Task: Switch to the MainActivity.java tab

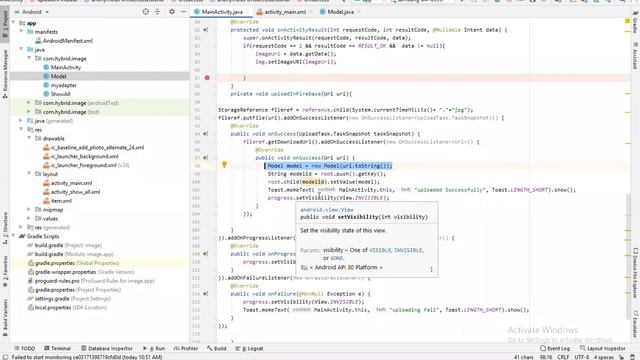Action: pos(222,12)
